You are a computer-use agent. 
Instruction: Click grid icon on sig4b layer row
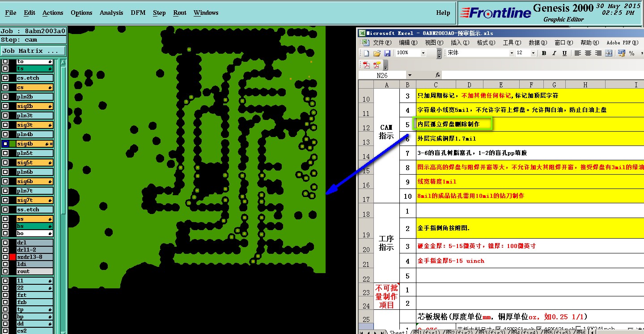point(51,144)
